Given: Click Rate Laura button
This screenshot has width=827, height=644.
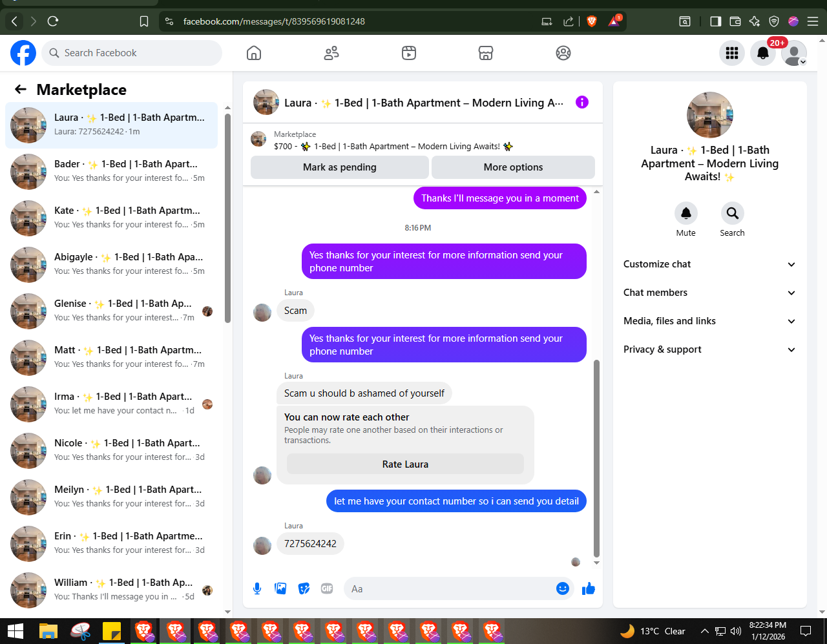Looking at the screenshot, I should click(405, 464).
